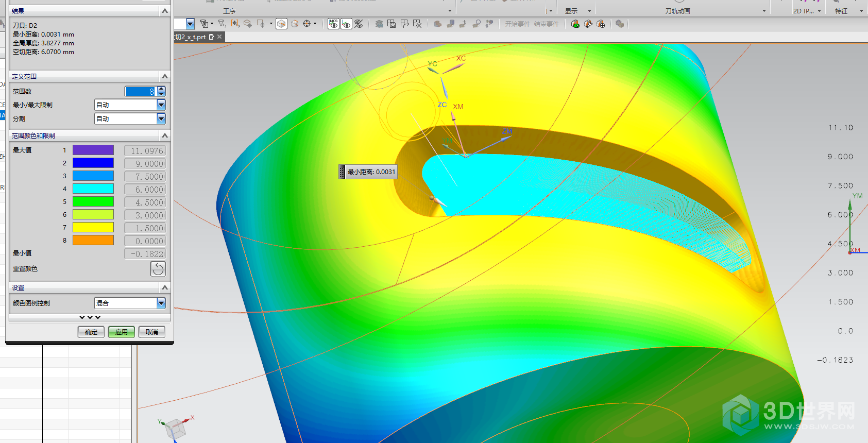Open the 特征 ribbon group

tap(849, 11)
